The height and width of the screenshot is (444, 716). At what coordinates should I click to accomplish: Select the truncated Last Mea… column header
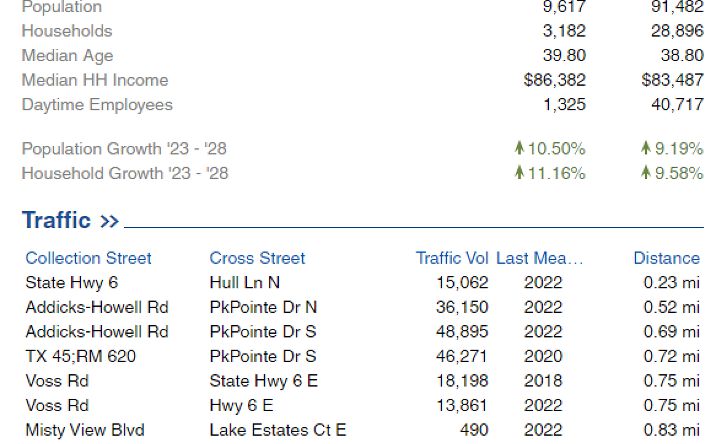(539, 258)
